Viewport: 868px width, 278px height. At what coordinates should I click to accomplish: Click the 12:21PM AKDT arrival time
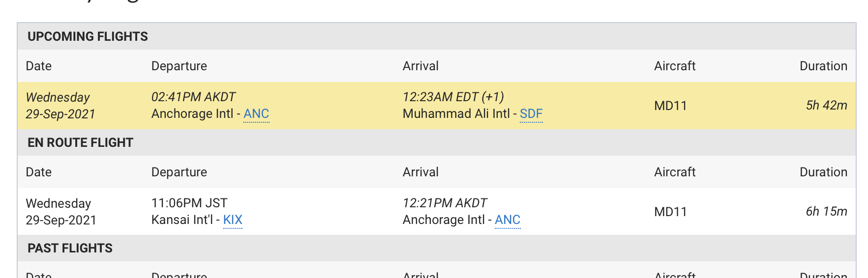coord(445,203)
